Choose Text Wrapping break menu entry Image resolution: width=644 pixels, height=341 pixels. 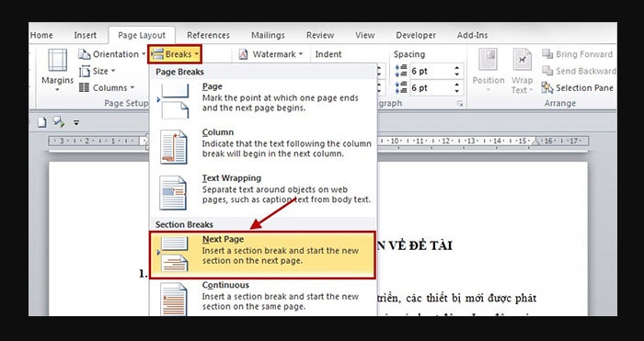click(263, 193)
